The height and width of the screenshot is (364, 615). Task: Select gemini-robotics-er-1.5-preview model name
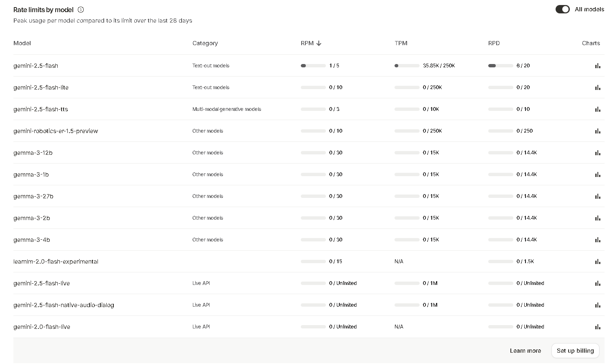tap(56, 131)
